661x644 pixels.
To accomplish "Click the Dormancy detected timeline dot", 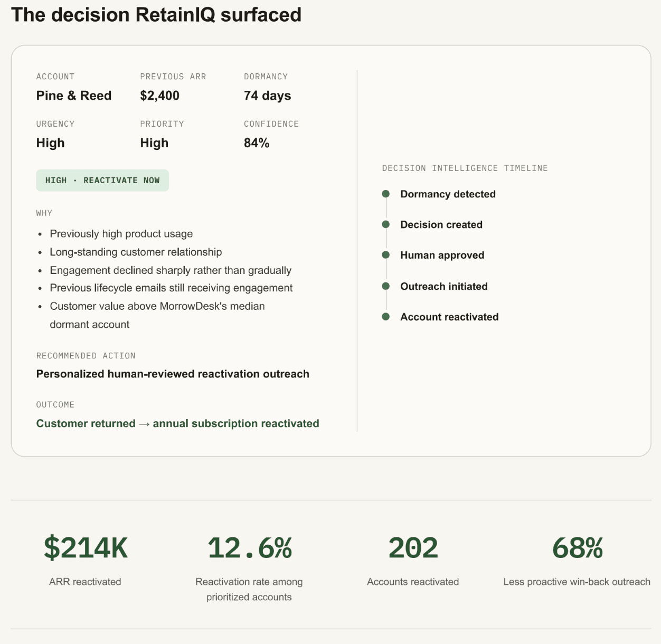I will pyautogui.click(x=386, y=194).
